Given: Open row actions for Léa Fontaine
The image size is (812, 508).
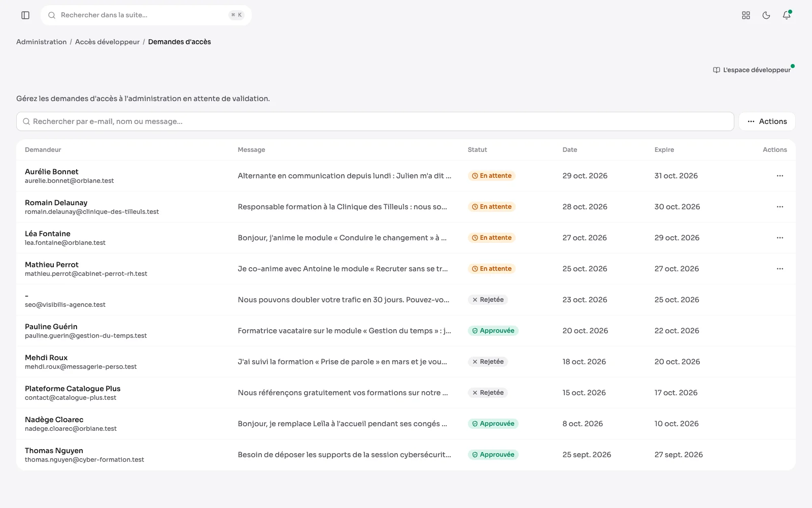Looking at the screenshot, I should pyautogui.click(x=780, y=238).
